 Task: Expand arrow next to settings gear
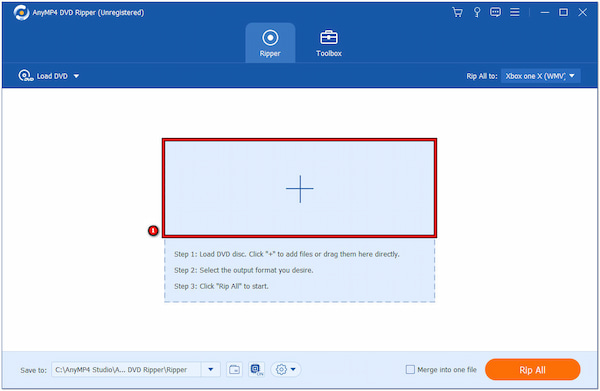[293, 370]
